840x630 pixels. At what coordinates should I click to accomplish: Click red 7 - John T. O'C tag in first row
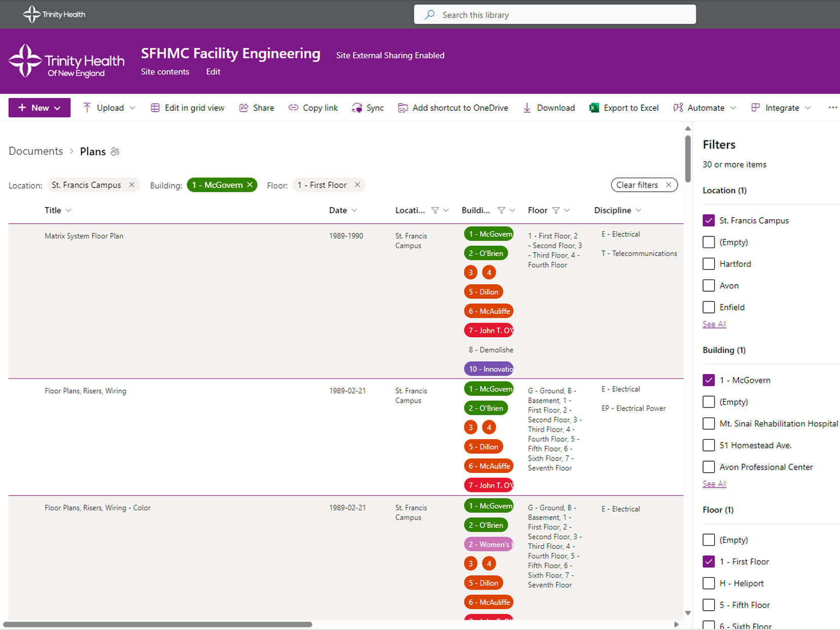pyautogui.click(x=489, y=330)
